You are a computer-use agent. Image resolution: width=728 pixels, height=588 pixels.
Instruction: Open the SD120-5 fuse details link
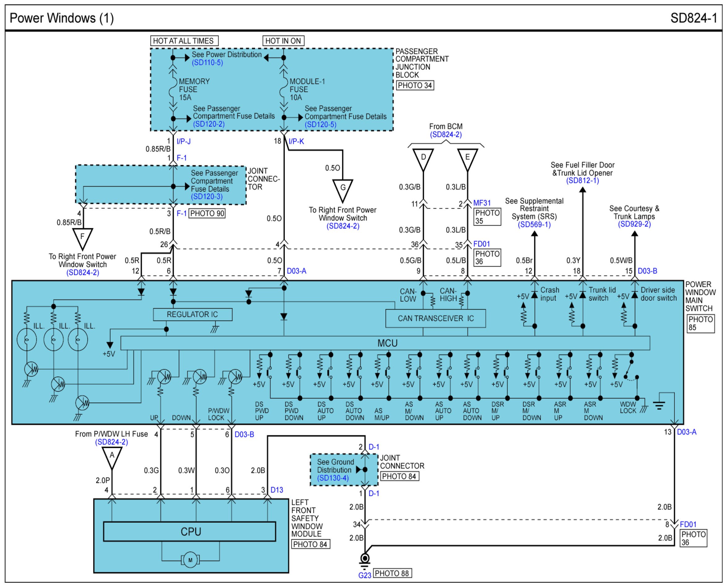[320, 124]
